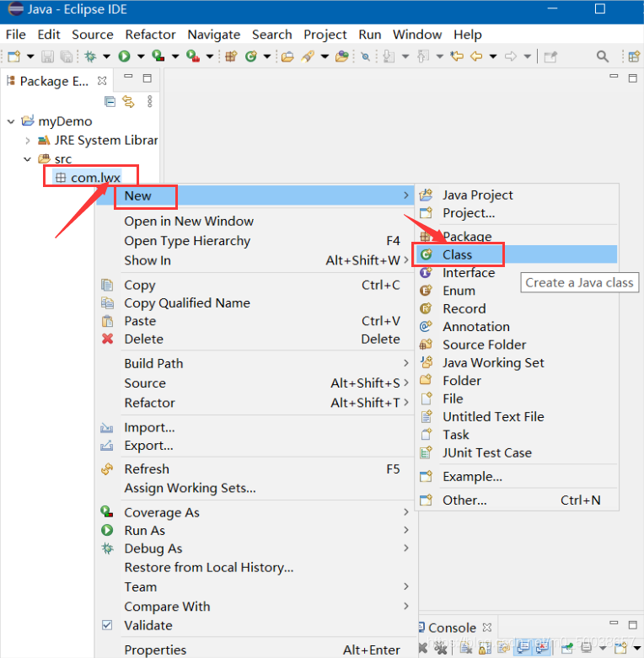Click the Open Perspective toolbar icon
644x658 pixels.
click(x=634, y=56)
